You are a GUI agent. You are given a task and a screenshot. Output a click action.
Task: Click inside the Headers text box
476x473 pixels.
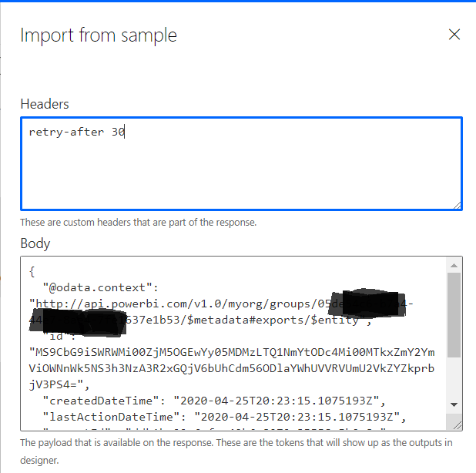pos(240,171)
